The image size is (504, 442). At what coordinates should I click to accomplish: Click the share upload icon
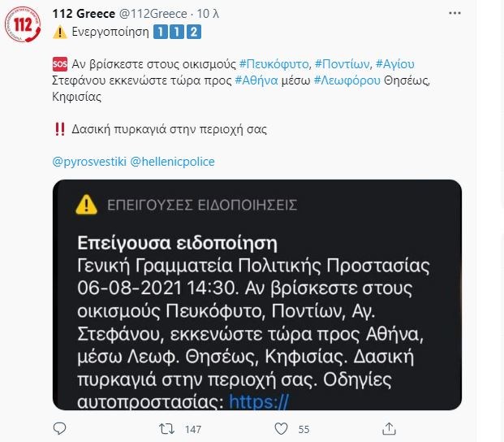click(390, 427)
